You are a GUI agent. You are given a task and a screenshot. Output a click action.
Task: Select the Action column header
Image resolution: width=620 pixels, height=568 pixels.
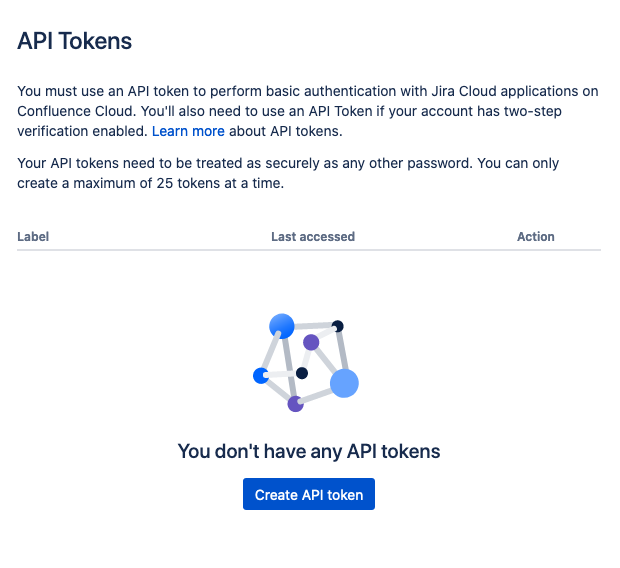535,237
